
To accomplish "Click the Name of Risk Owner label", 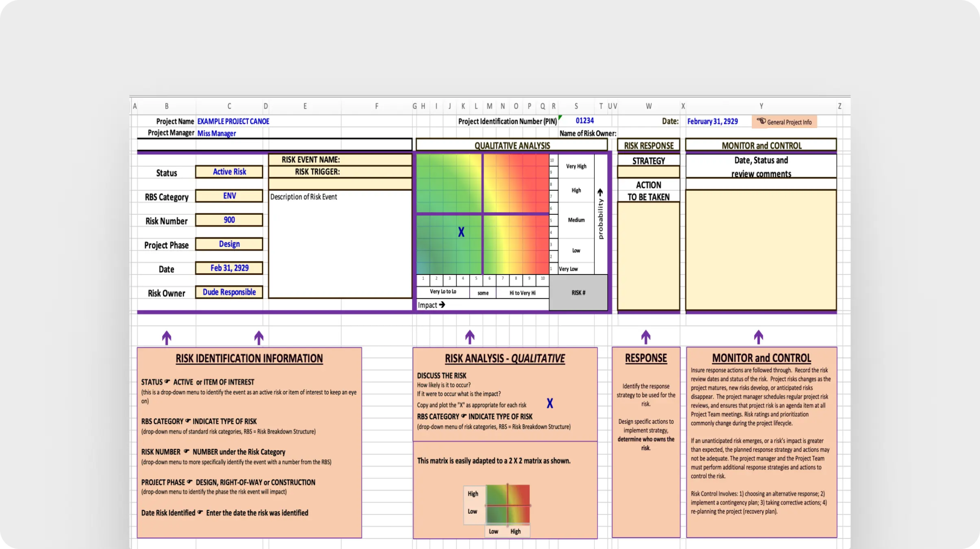I will pos(588,133).
